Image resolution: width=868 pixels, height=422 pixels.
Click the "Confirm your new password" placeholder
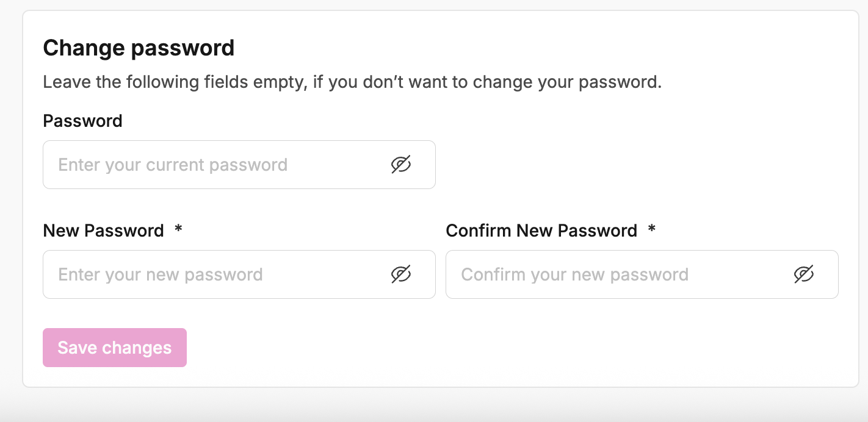[x=574, y=274]
